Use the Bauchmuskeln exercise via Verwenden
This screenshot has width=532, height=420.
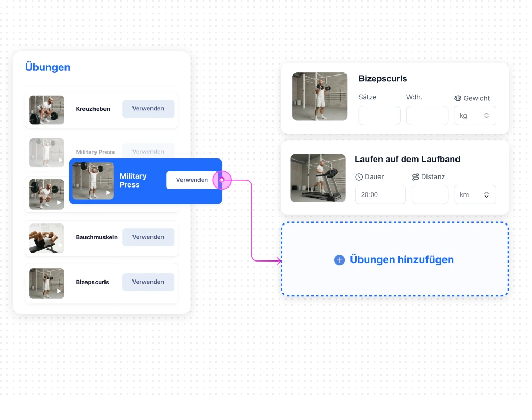point(148,237)
